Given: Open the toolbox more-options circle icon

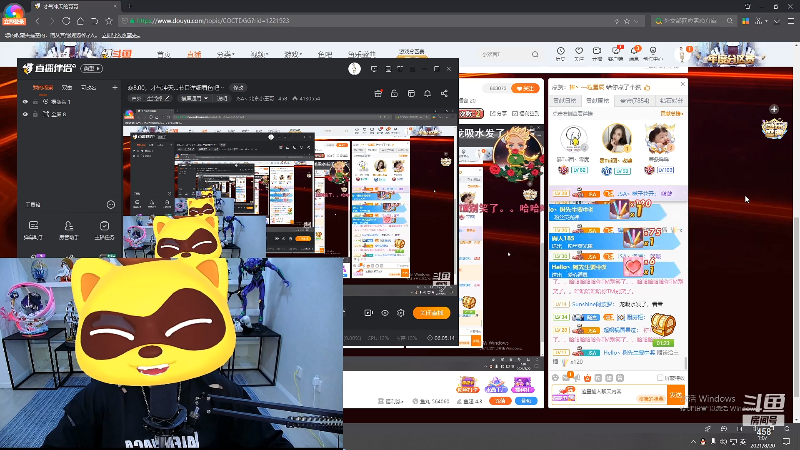Looking at the screenshot, I should [x=111, y=205].
